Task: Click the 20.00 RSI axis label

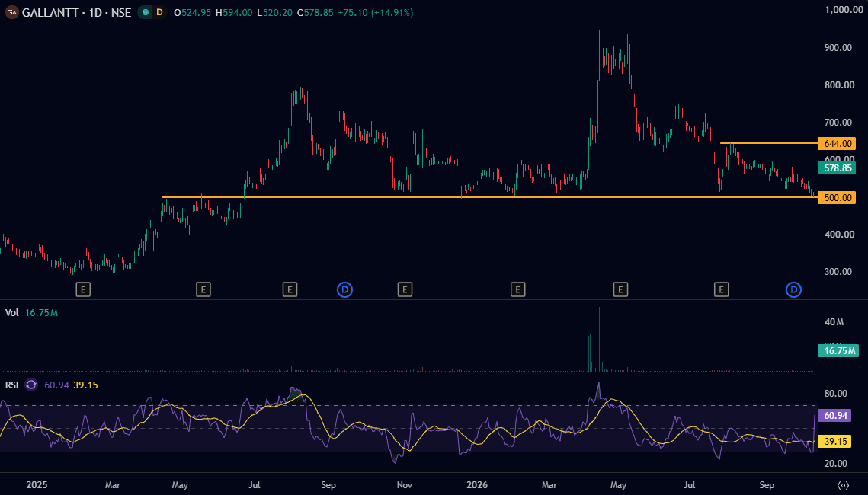Action: click(836, 464)
